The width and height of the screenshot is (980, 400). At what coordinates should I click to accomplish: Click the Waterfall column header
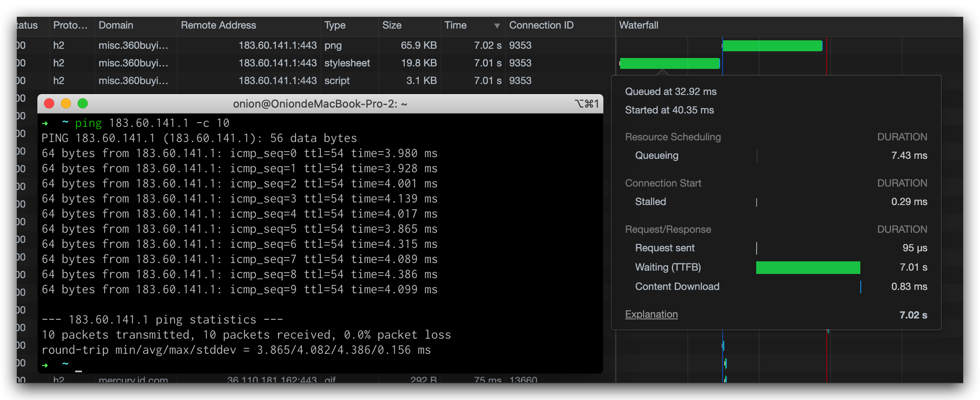(x=639, y=25)
